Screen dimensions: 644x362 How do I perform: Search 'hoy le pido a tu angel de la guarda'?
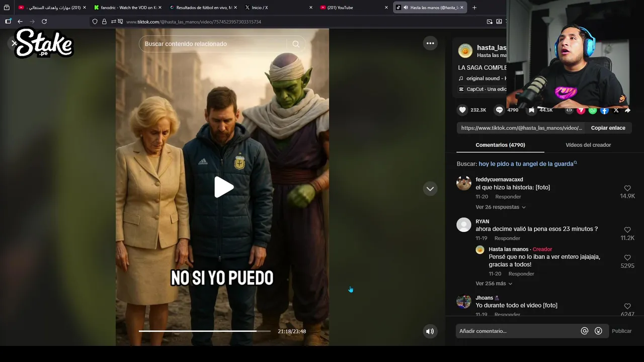click(x=528, y=164)
